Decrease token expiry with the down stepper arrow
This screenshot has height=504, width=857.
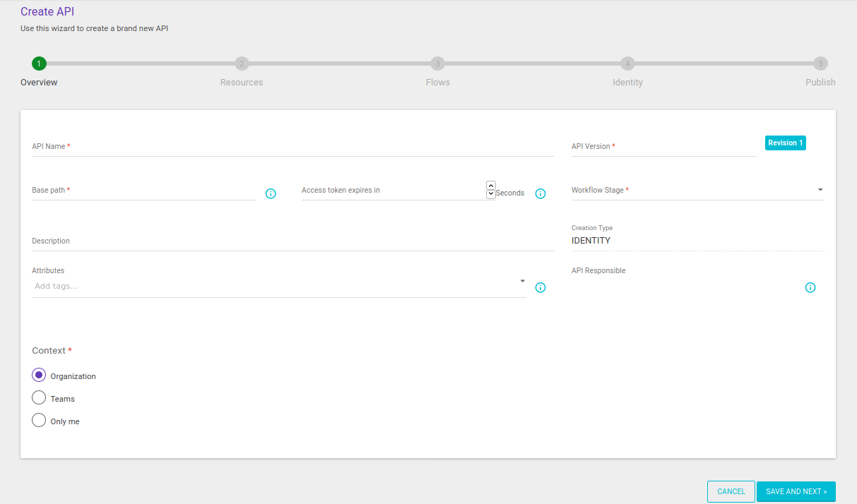(490, 193)
